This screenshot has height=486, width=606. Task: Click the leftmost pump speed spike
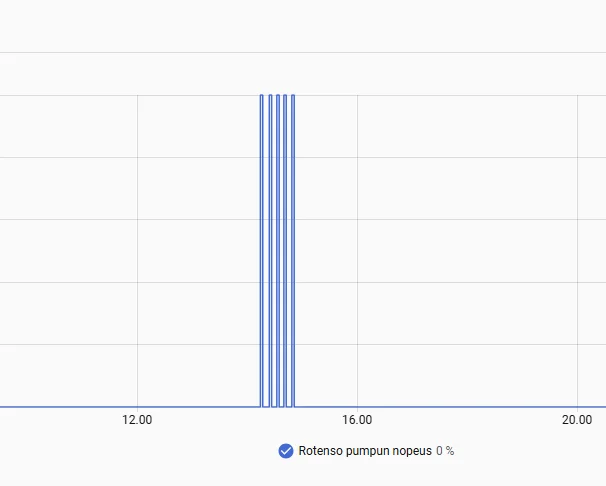coord(262,251)
